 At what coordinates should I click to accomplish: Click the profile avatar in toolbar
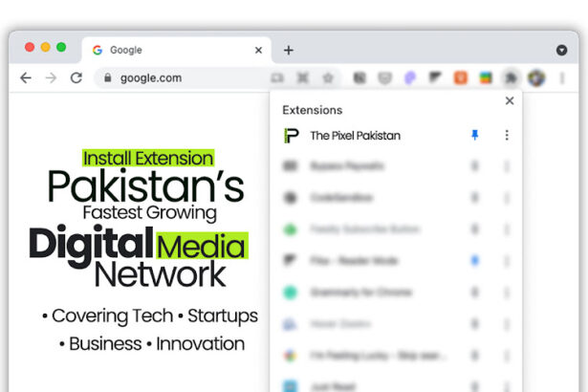tap(536, 78)
